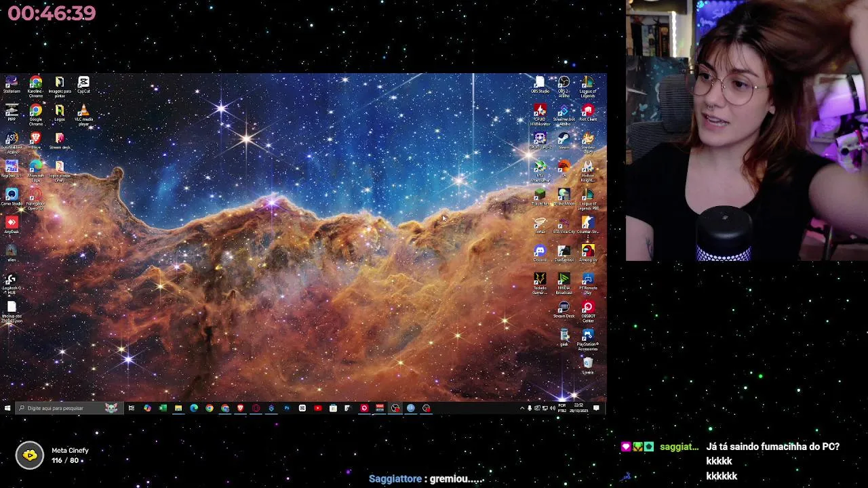The image size is (868, 488).
Task: Open the notification center icon
Action: (597, 408)
